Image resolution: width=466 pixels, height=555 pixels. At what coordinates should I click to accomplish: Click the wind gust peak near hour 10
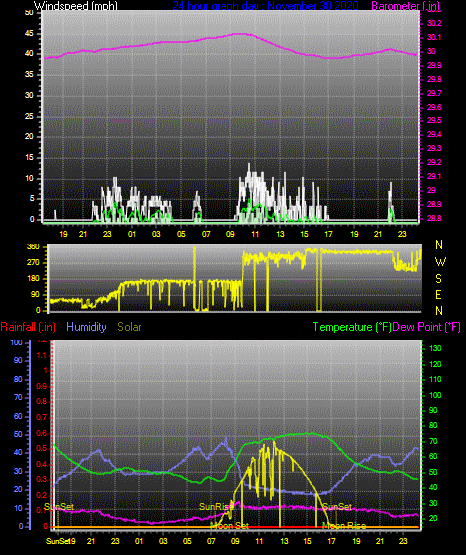[249, 165]
